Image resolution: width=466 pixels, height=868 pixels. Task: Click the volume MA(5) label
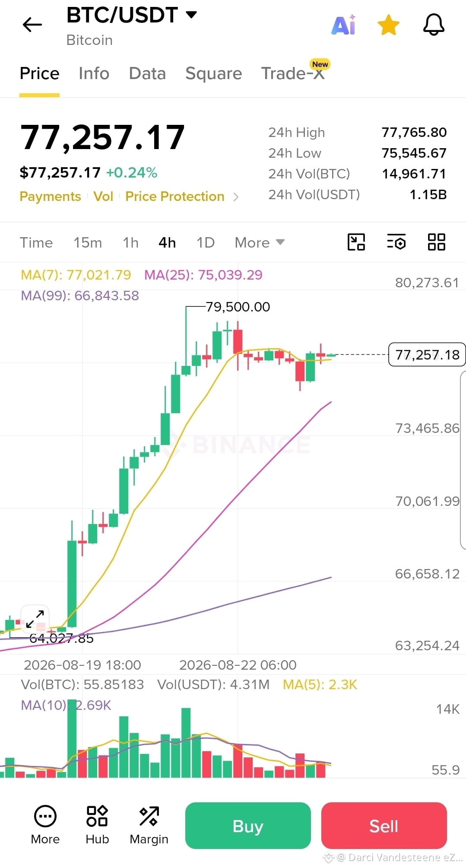[x=320, y=684]
